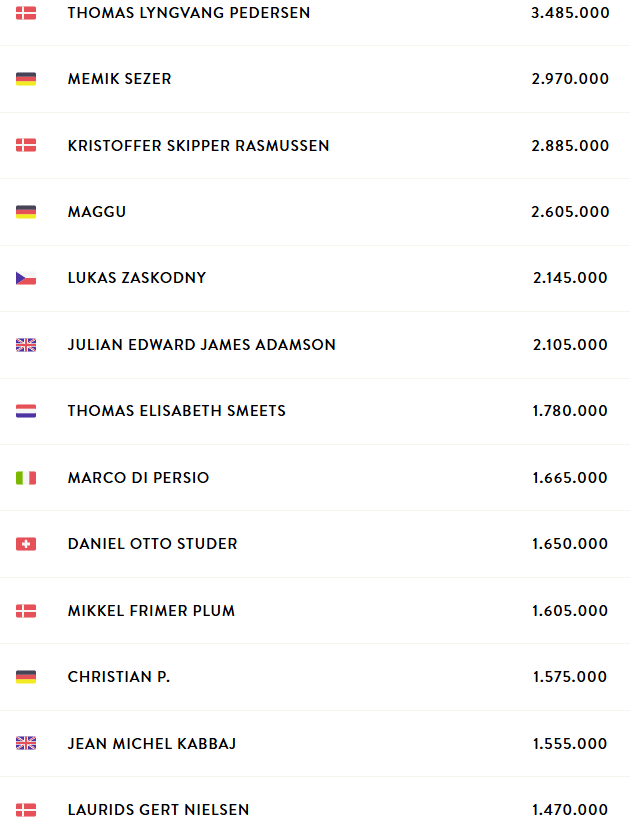Click the chip count 1.665.000
This screenshot has width=630, height=823.
pos(570,478)
